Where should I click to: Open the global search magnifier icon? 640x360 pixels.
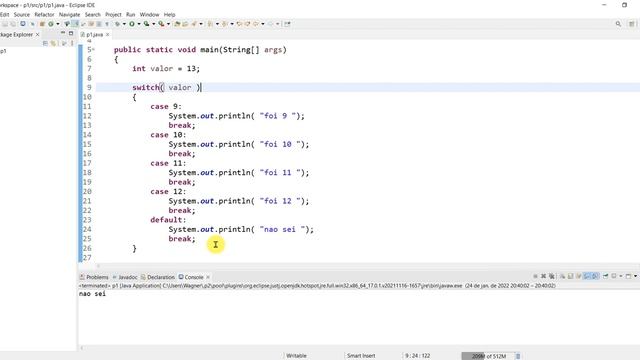pyautogui.click(x=618, y=24)
